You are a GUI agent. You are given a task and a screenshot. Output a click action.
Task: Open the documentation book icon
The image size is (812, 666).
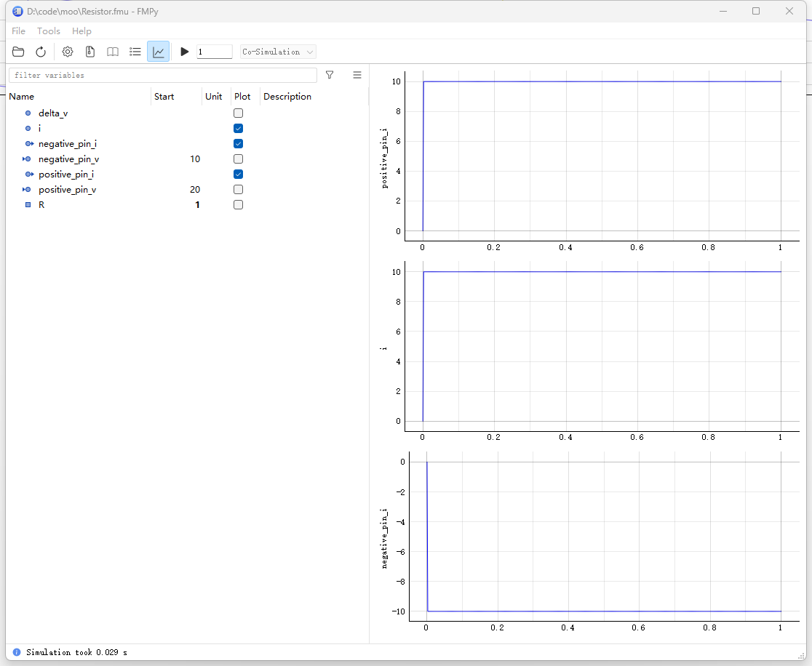pos(112,52)
